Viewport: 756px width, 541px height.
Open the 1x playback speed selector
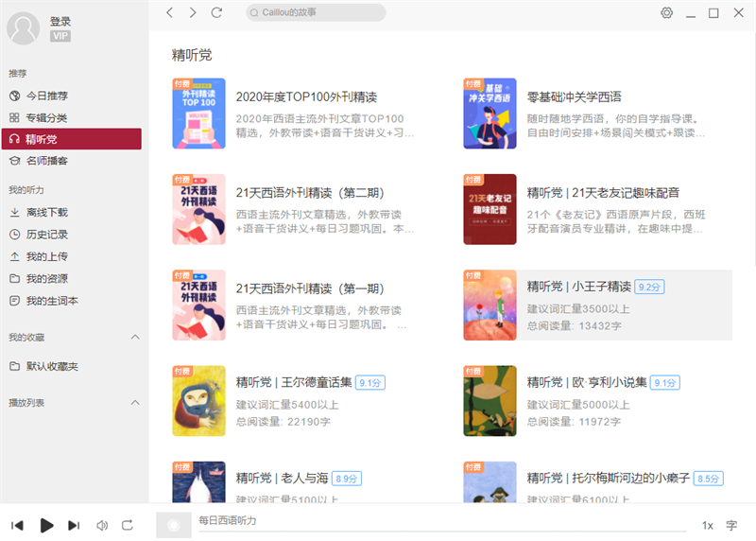tap(707, 525)
